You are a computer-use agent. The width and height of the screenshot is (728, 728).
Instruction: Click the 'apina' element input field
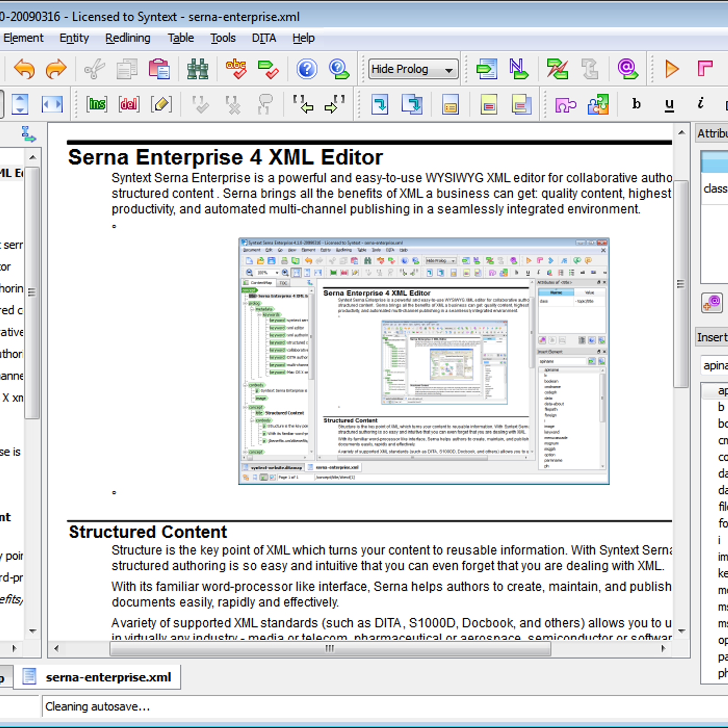[x=714, y=365]
